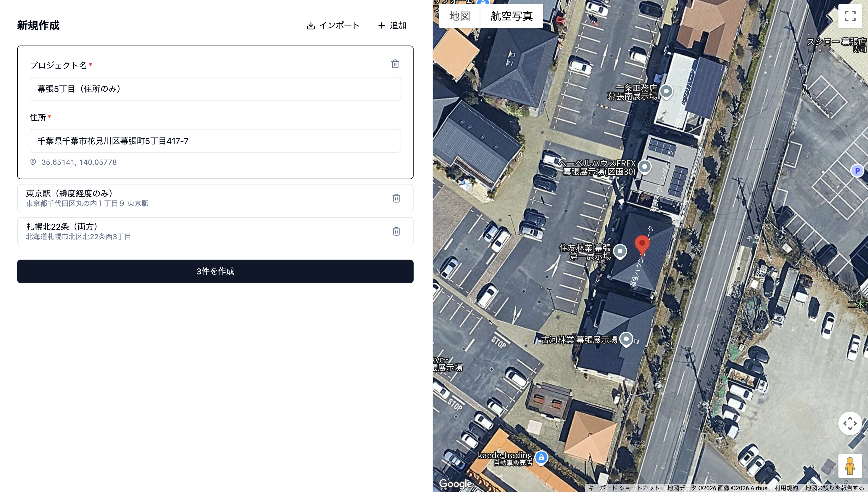Click the ヘーベルハウスFREX 幕張展示場 map pin

coord(644,167)
